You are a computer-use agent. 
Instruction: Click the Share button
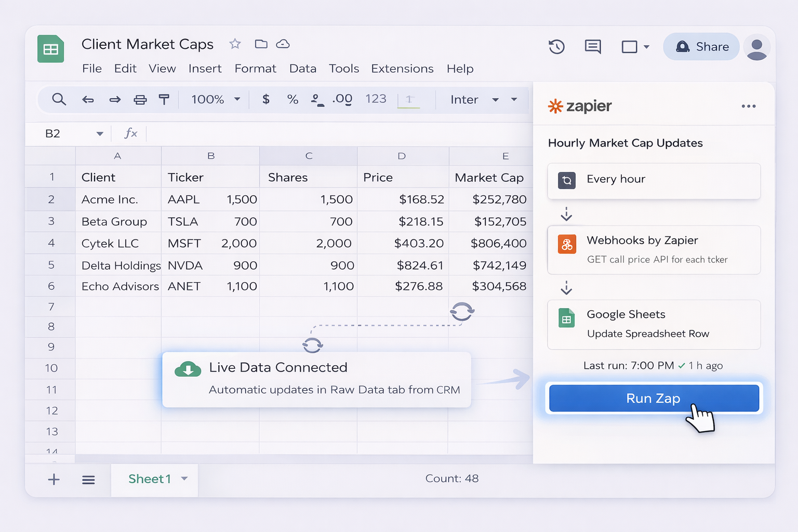(x=701, y=47)
